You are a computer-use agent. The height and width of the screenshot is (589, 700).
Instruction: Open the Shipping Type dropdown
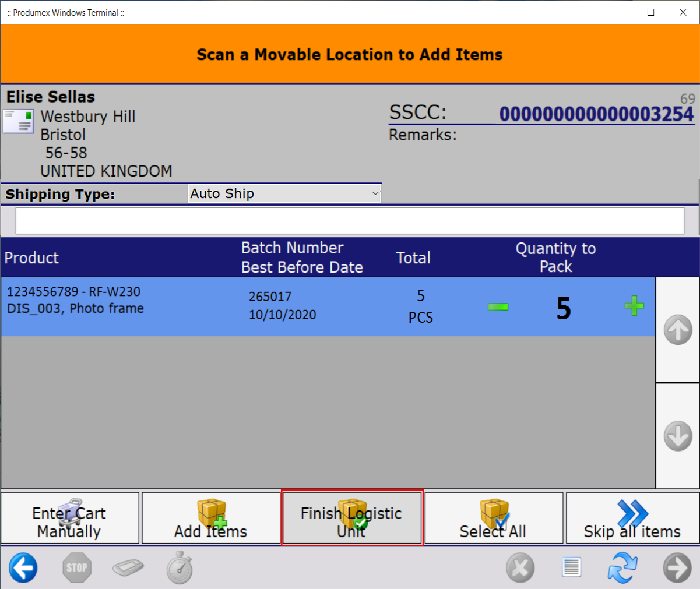click(284, 193)
